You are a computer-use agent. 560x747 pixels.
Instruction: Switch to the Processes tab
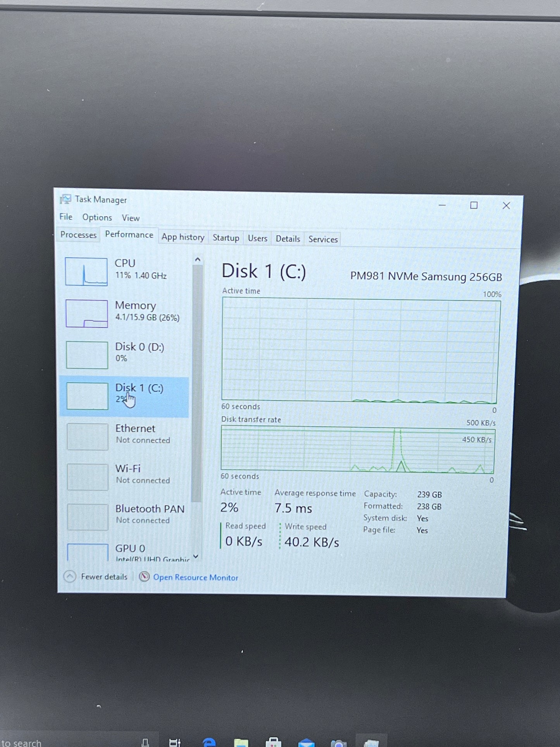point(78,235)
